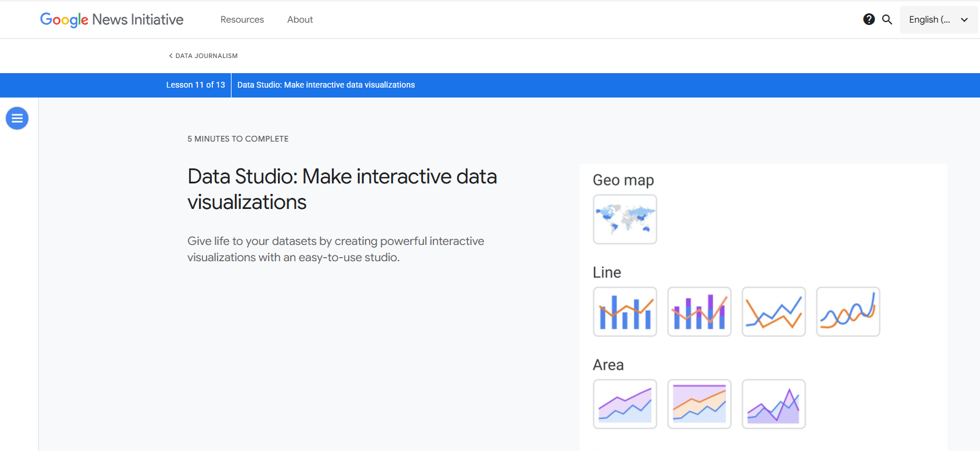Click the lesson title in blue bar
Viewport: 980px width, 451px height.
click(326, 85)
